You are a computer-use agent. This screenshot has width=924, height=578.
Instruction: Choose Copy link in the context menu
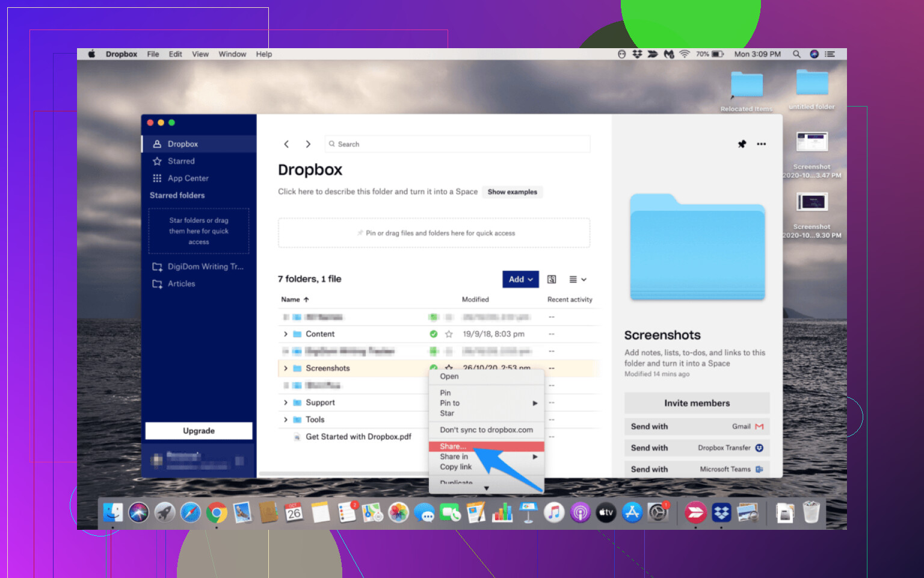coord(486,467)
